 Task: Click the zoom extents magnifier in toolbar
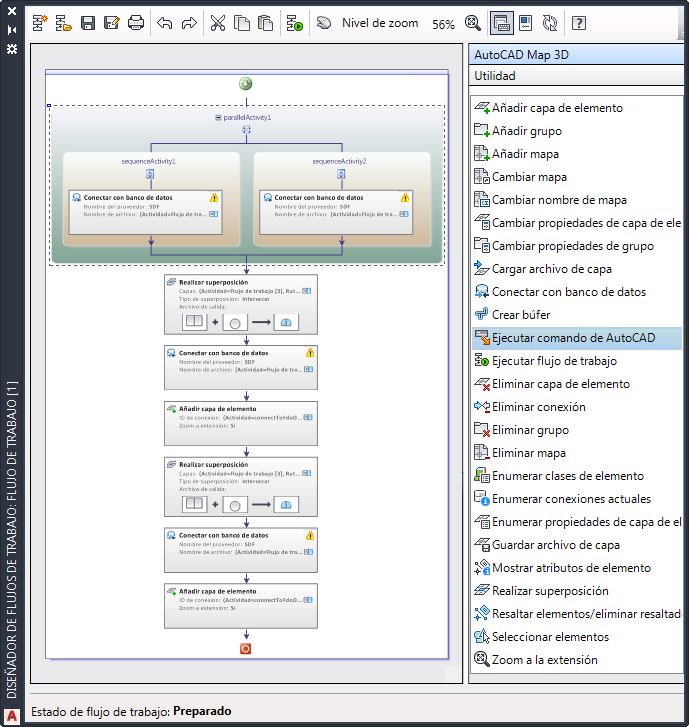[472, 23]
